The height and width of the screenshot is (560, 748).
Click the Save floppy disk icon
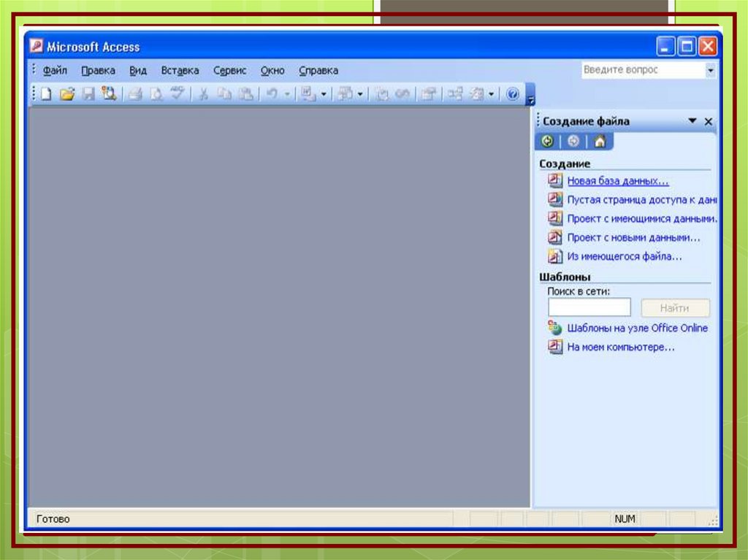tap(88, 94)
